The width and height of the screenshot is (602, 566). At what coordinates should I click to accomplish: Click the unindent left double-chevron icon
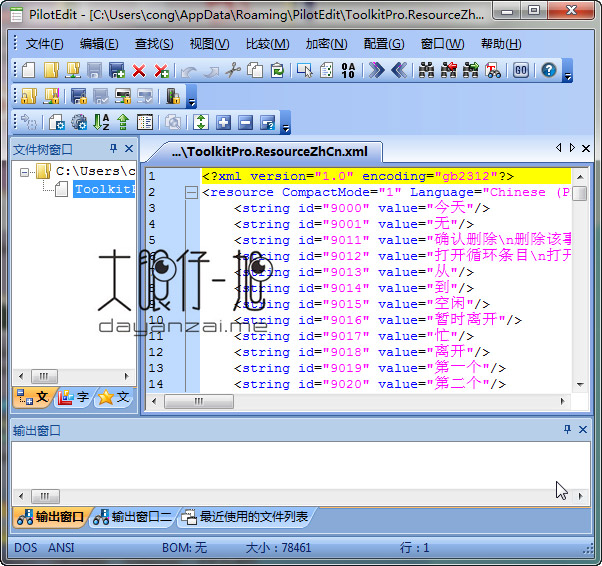point(399,70)
